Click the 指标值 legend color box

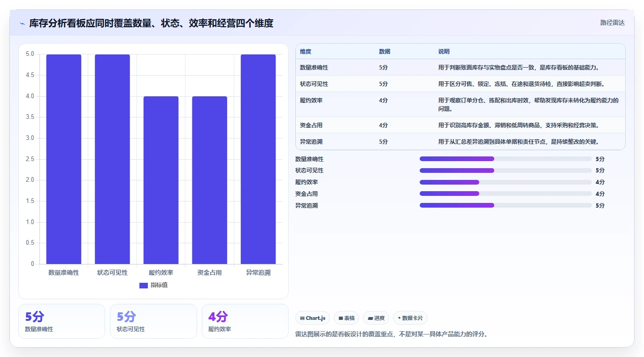coord(144,285)
